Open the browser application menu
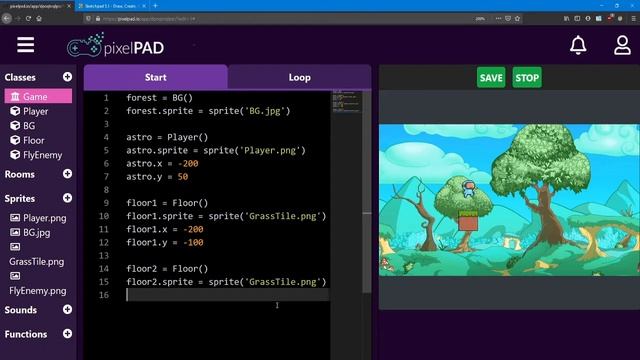This screenshot has height=360, width=640. pyautogui.click(x=633, y=18)
